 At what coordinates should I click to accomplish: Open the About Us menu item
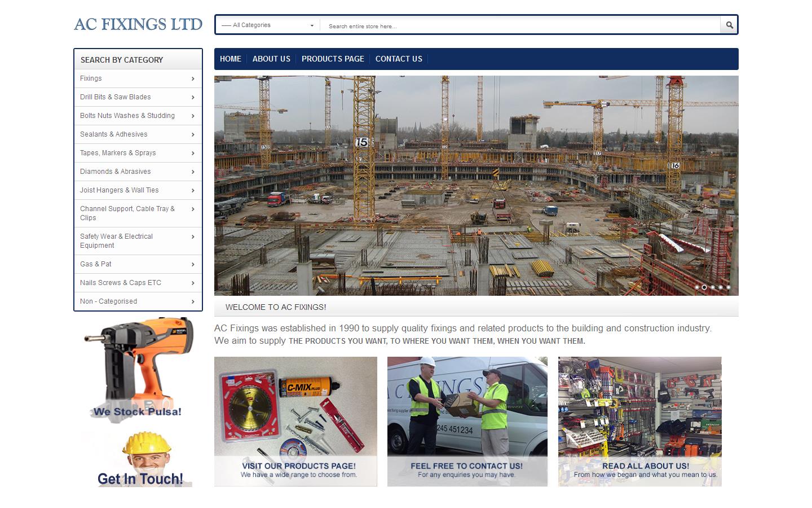pyautogui.click(x=271, y=59)
